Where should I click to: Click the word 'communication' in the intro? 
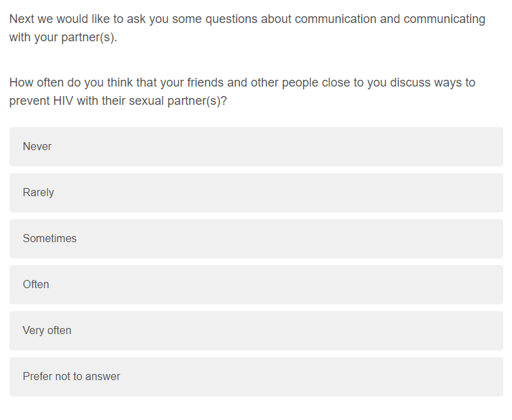click(x=335, y=19)
